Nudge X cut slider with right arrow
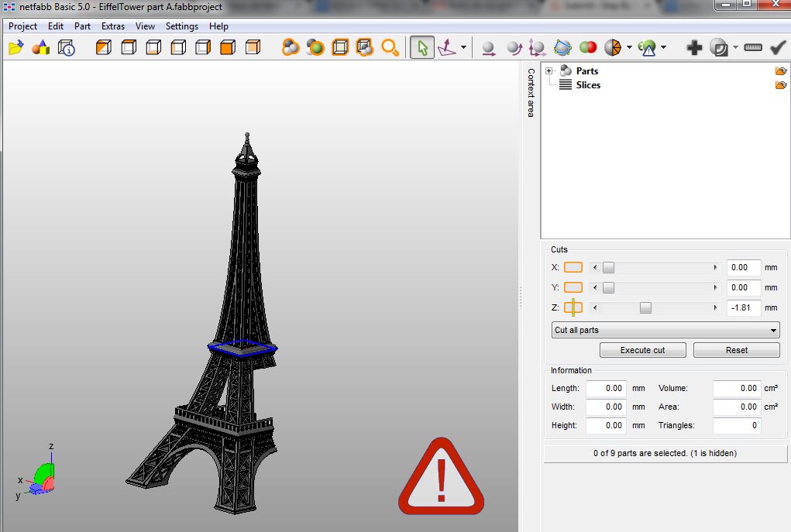Image resolution: width=791 pixels, height=532 pixels. coord(715,267)
